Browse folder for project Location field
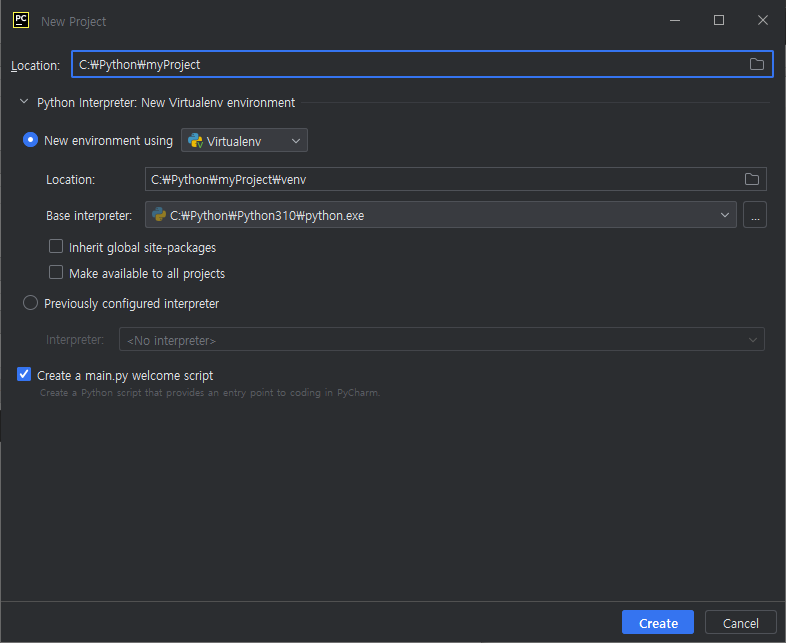Viewport: 786px width, 643px height. 756,64
